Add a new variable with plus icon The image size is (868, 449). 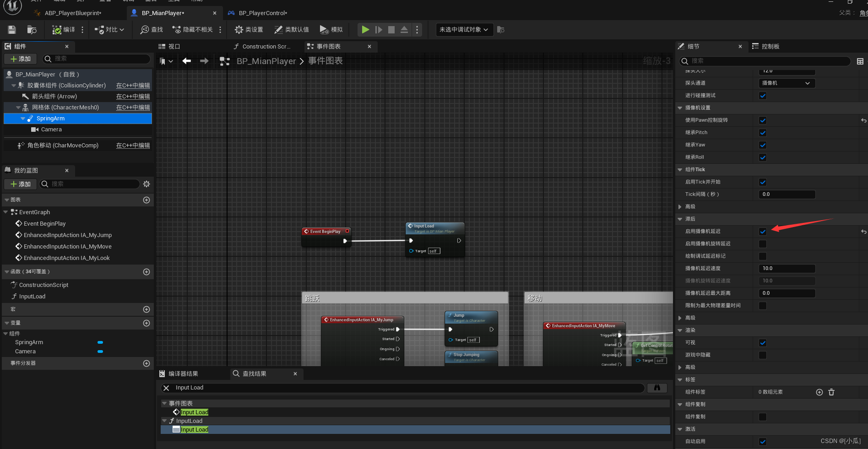click(x=146, y=323)
